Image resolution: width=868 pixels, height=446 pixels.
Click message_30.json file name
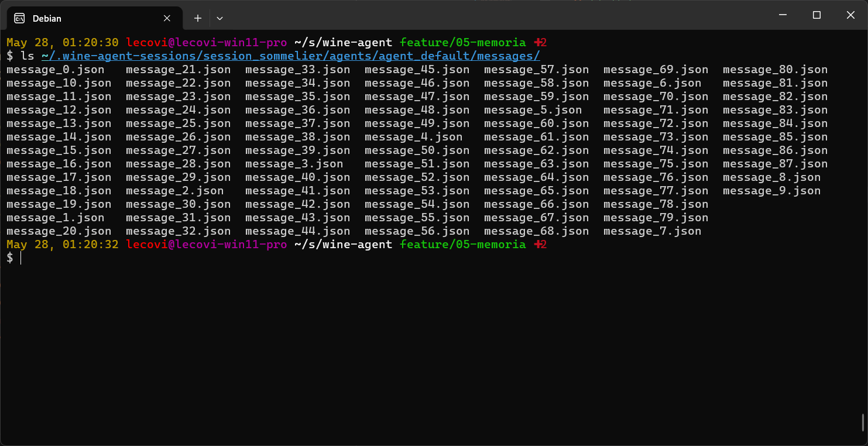pos(178,204)
